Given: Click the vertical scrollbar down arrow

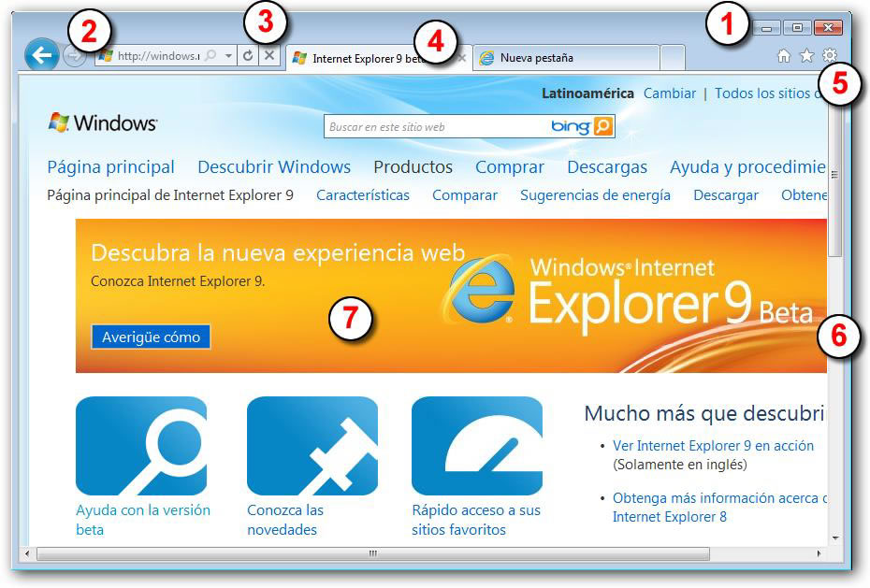Looking at the screenshot, I should [834, 538].
